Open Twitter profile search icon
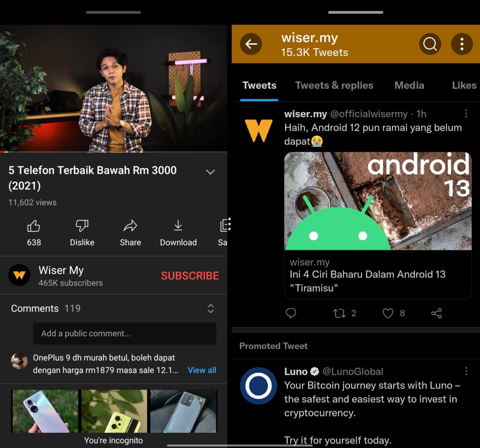 [x=430, y=44]
